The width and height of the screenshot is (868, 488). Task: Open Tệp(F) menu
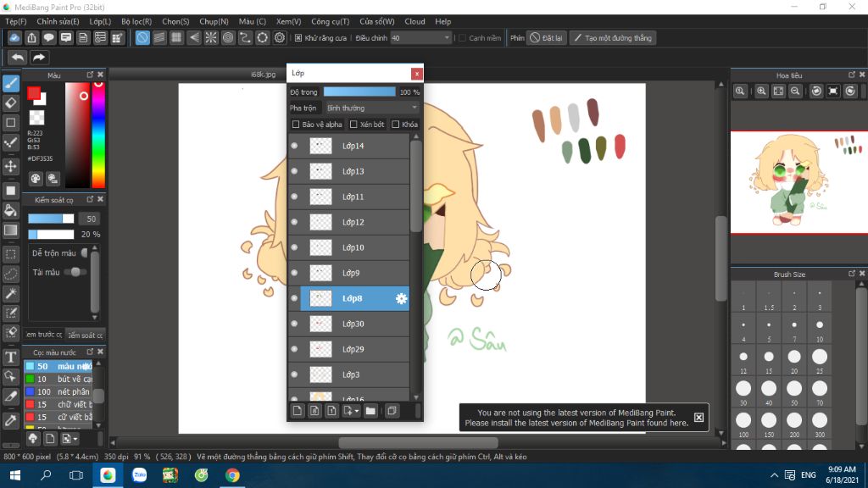click(16, 21)
